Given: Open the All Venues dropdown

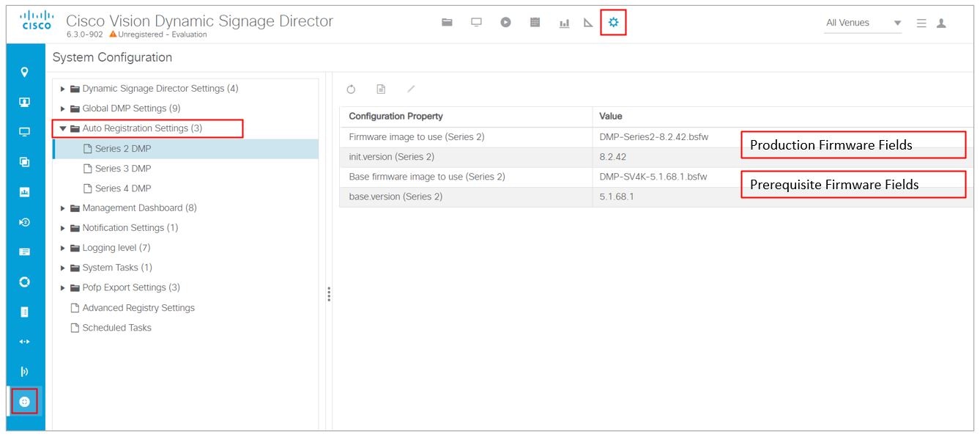Looking at the screenshot, I should tap(863, 23).
